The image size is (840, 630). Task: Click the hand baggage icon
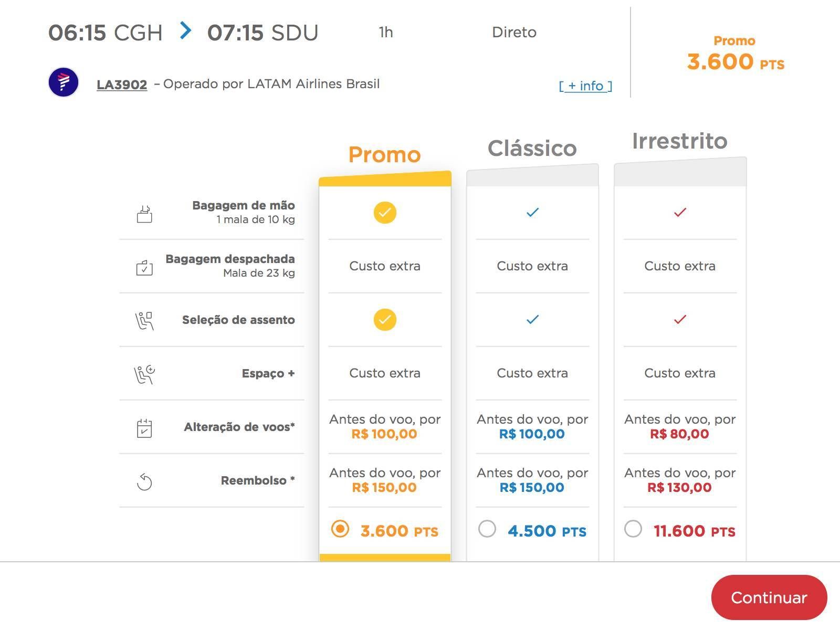click(144, 214)
